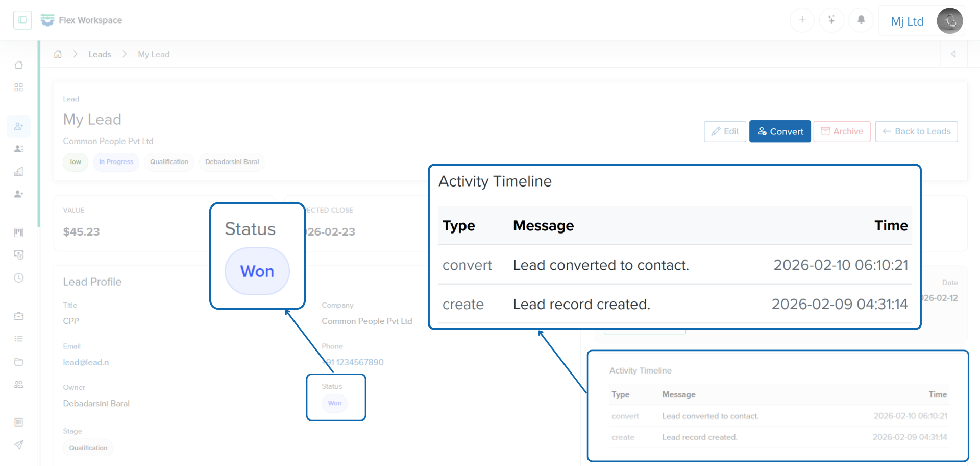Toggle the sidebar panel icon
980x466 pixels.
(22, 20)
